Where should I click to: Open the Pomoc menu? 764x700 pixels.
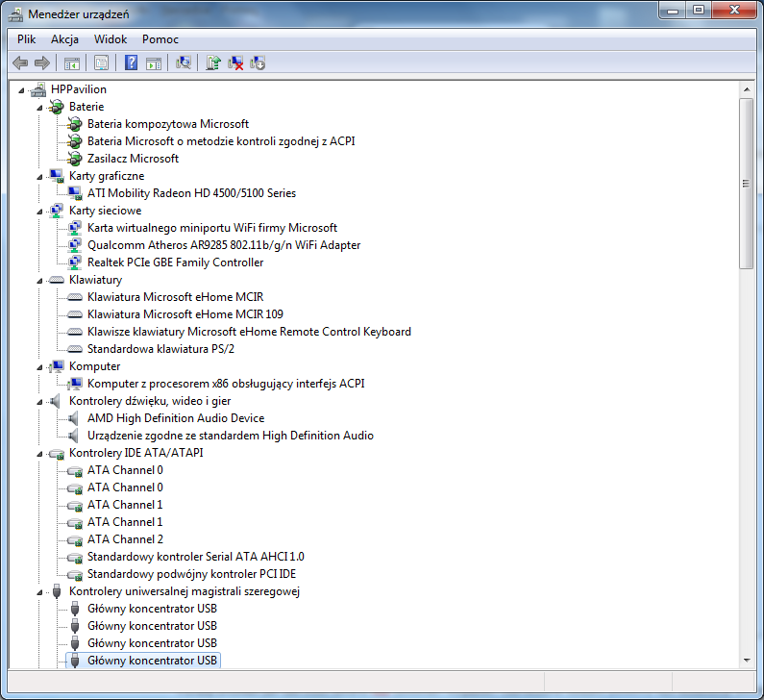click(160, 39)
